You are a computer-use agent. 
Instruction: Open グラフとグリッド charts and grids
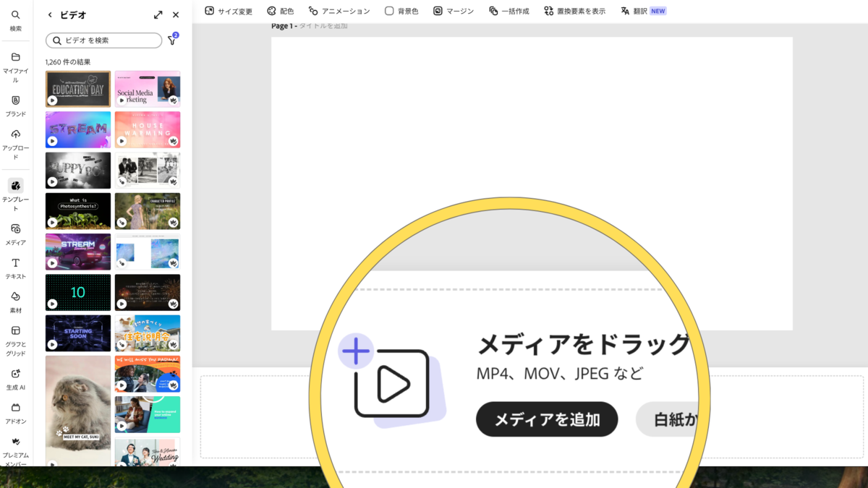click(x=15, y=340)
